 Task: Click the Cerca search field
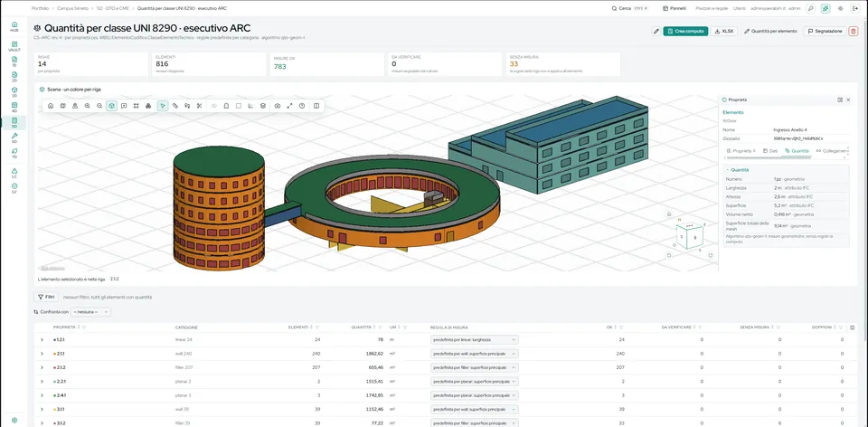click(x=630, y=8)
